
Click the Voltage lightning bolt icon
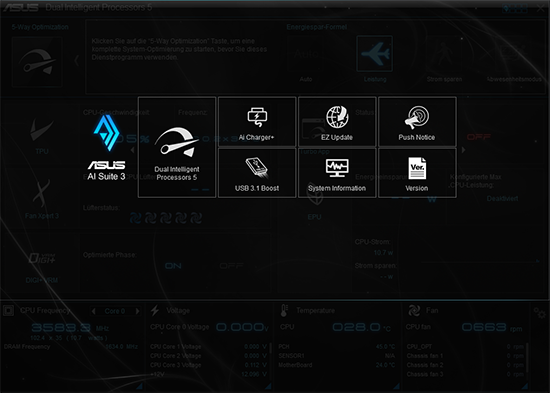pos(155,311)
